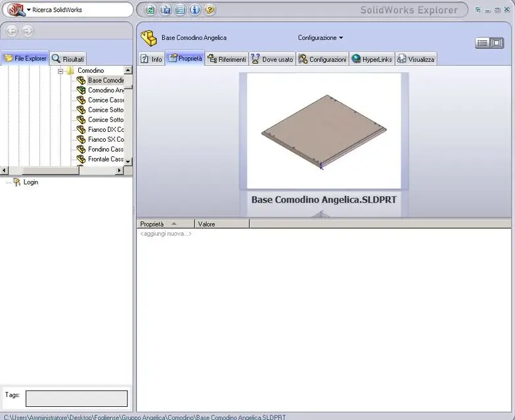This screenshot has height=420, width=515.
Task: Open the Riferimenti tab
Action: click(227, 59)
